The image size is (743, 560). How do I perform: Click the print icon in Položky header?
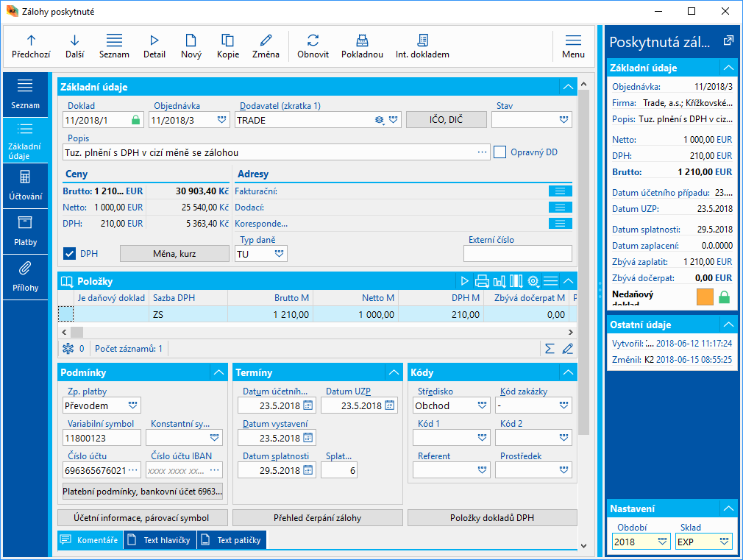(482, 280)
